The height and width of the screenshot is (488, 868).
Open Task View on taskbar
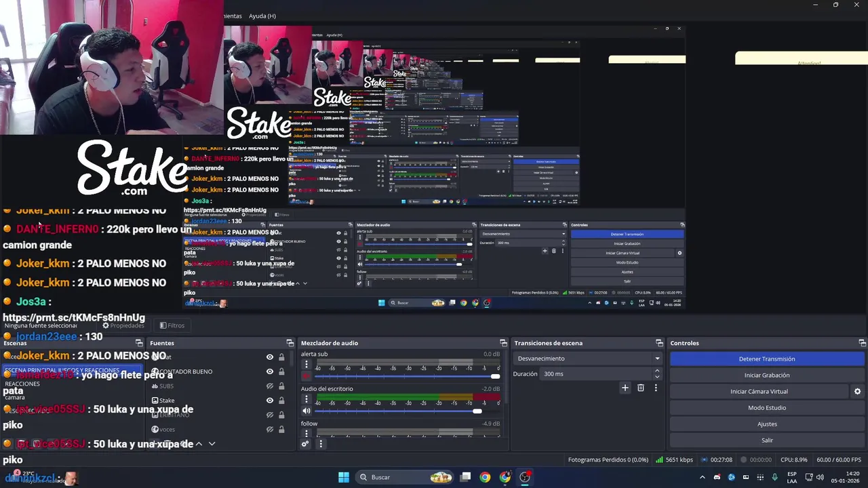coord(466,477)
